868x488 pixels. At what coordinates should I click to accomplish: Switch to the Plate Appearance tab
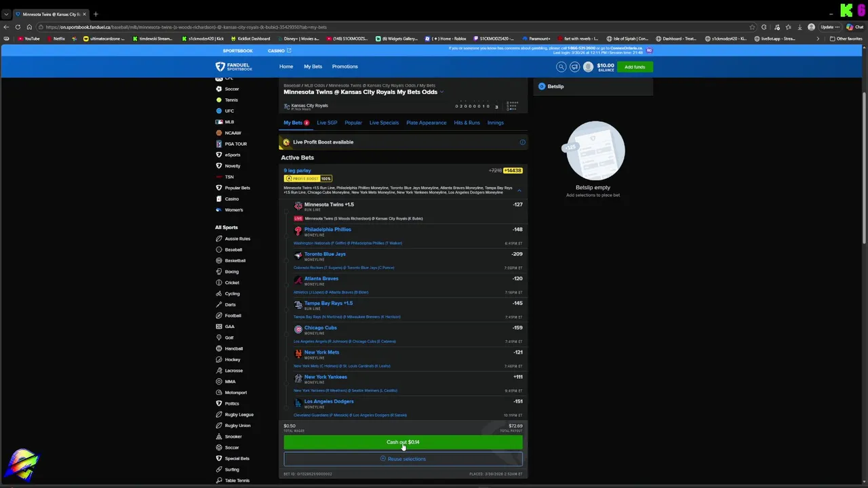click(x=427, y=123)
